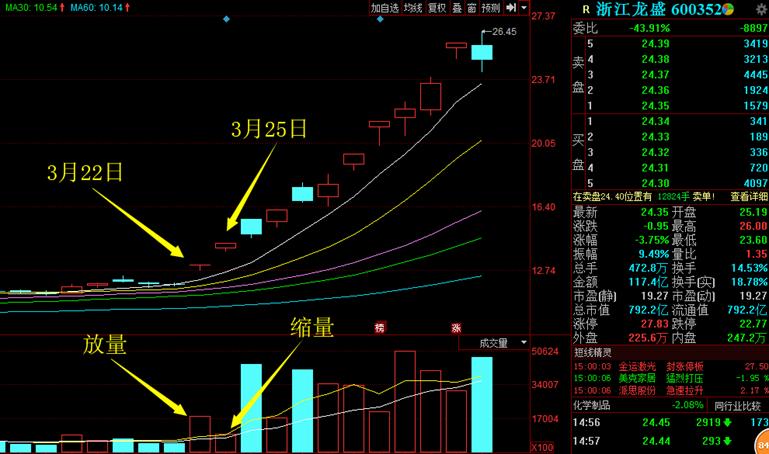The height and width of the screenshot is (454, 769).
Task: Toggle the 均线 moving average display
Action: point(412,8)
